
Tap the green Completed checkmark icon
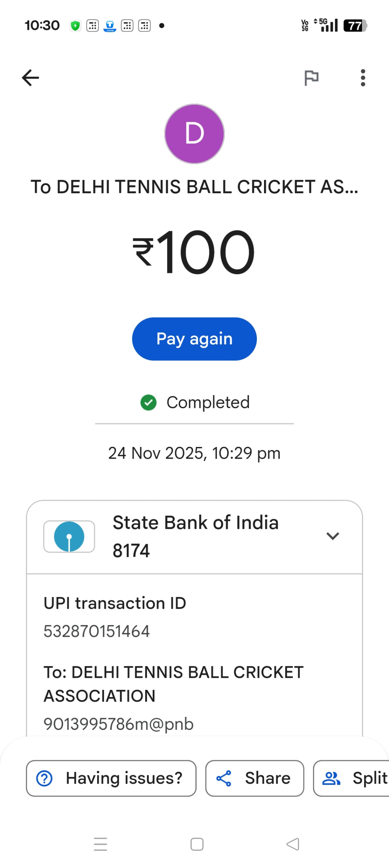[x=149, y=402]
